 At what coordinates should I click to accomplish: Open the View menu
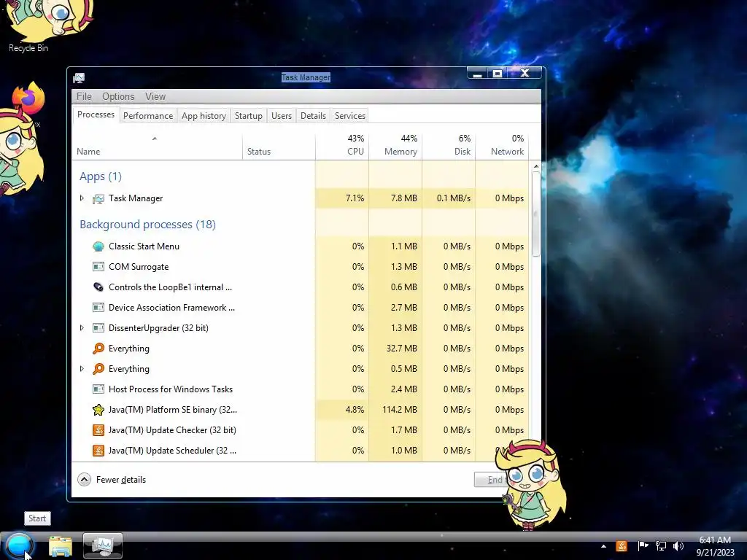click(x=155, y=97)
